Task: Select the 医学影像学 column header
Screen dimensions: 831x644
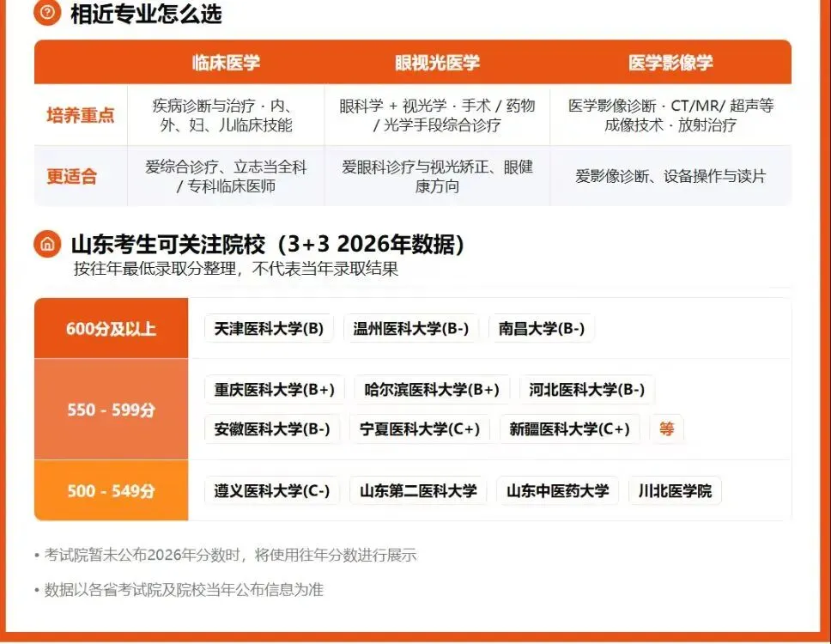Action: click(670, 63)
